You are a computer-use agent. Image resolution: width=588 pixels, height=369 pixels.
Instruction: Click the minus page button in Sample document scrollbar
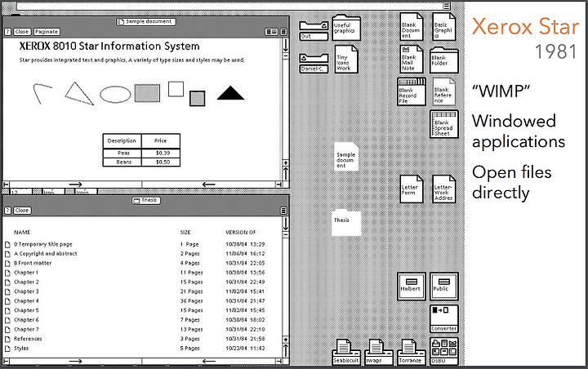tap(285, 56)
